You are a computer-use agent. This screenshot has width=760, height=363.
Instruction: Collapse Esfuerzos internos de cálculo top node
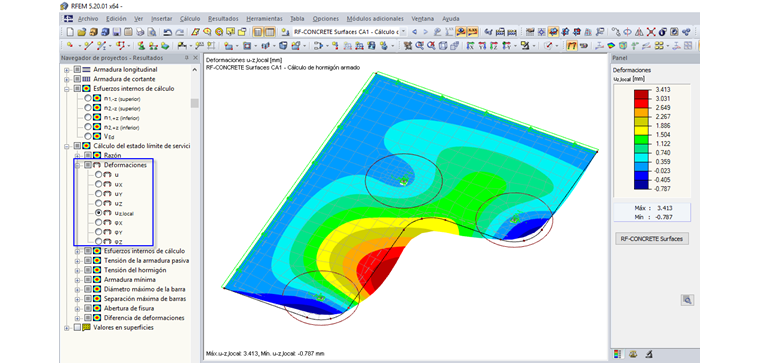pos(67,89)
